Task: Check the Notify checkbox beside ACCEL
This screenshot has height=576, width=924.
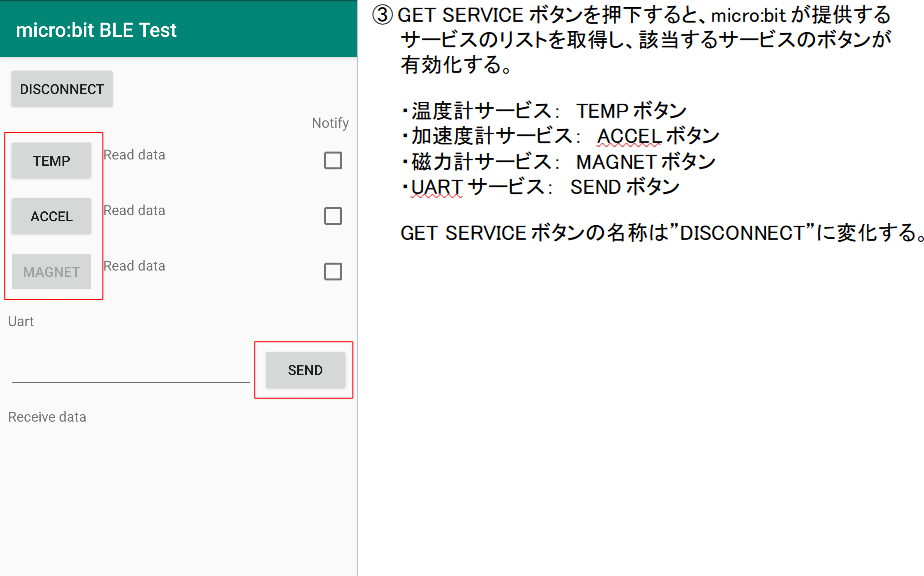Action: [x=333, y=216]
